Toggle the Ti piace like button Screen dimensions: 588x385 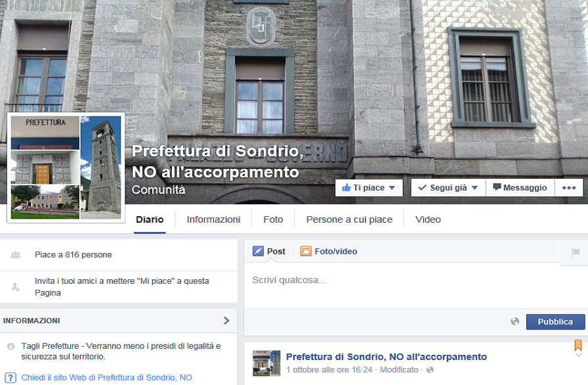coord(369,188)
